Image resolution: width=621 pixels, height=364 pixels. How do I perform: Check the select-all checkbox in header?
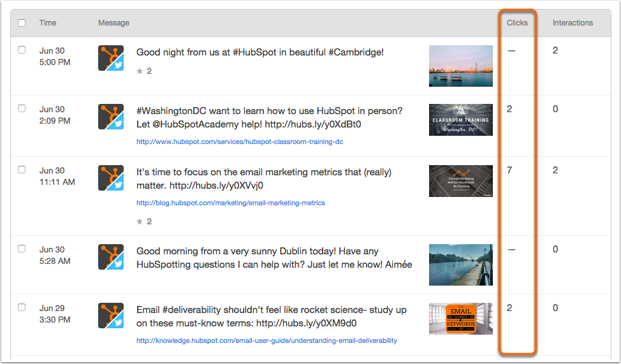22,23
